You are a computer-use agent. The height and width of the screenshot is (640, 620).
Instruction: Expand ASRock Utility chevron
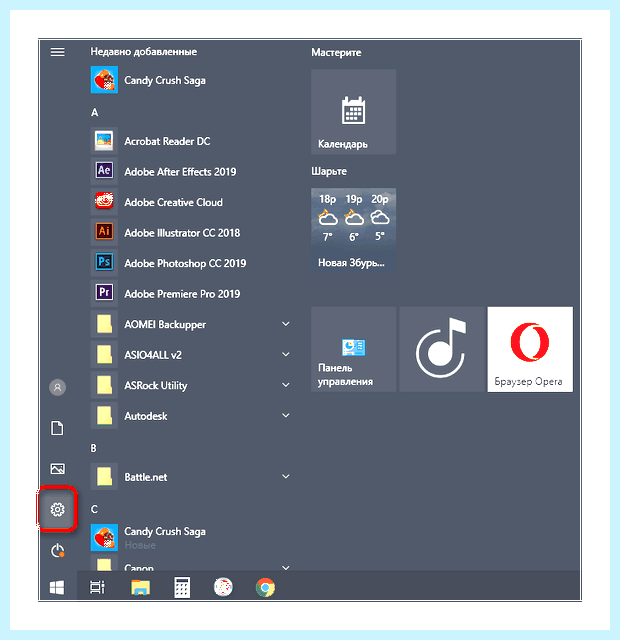click(286, 385)
